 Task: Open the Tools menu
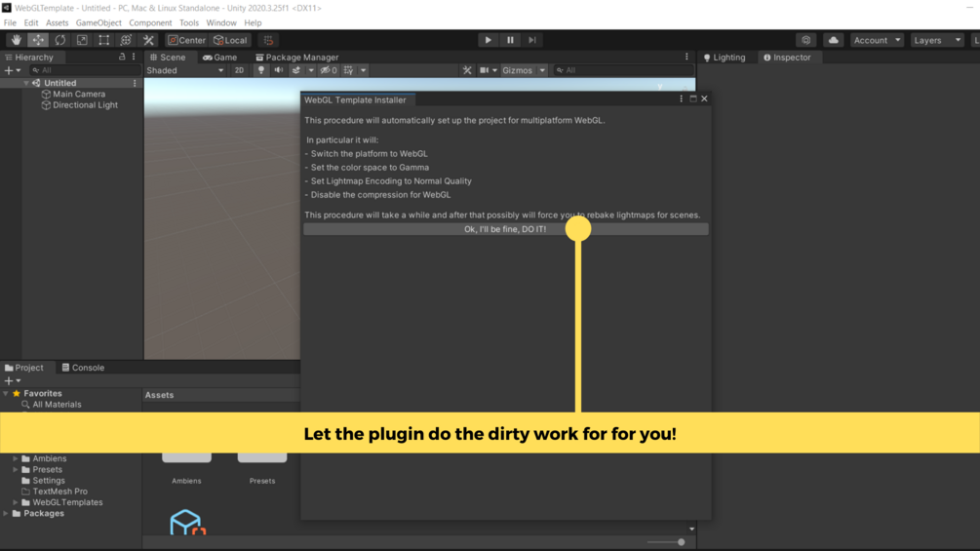click(x=189, y=22)
